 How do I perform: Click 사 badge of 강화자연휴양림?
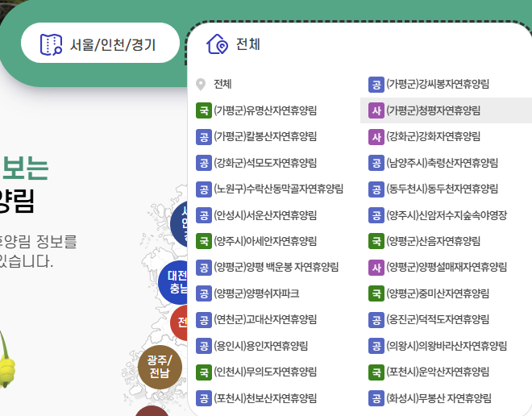(376, 137)
